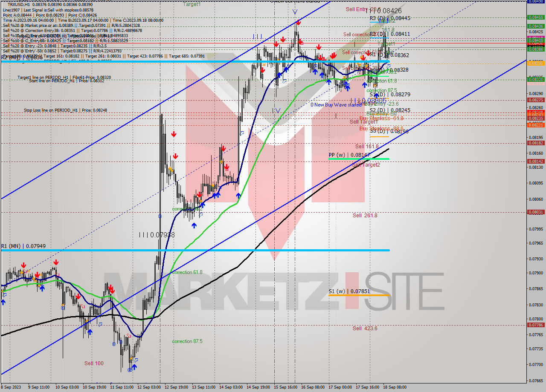Viewport: 546px width, 392px height.
Task: Click the 'I I I 0.07938' wave label
Action: (x=157, y=235)
